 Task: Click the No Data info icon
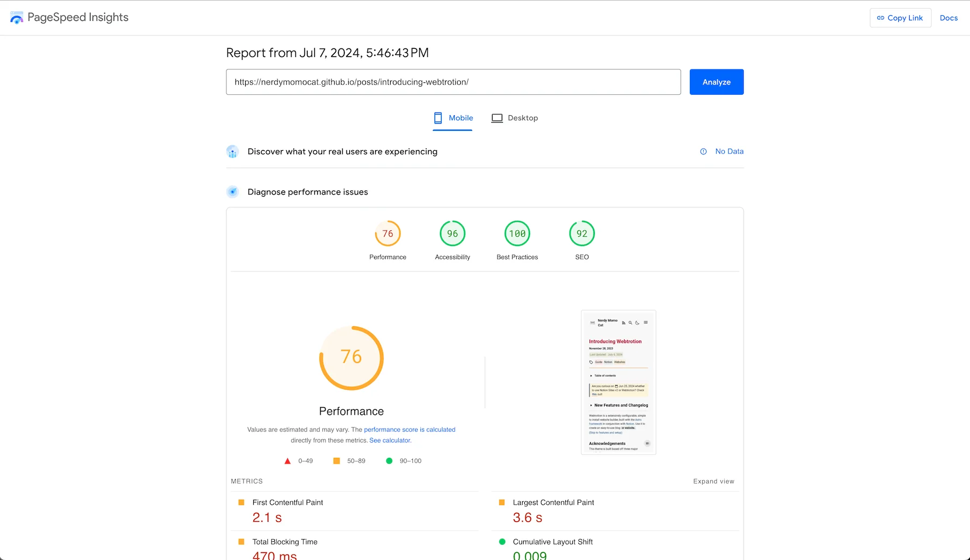click(x=703, y=152)
